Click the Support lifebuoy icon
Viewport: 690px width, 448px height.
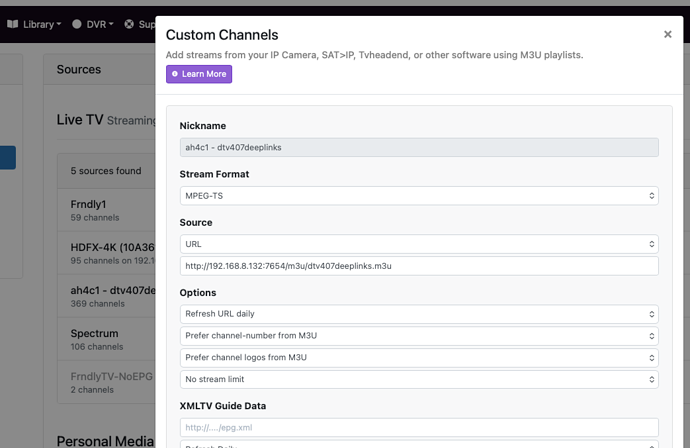tap(129, 24)
